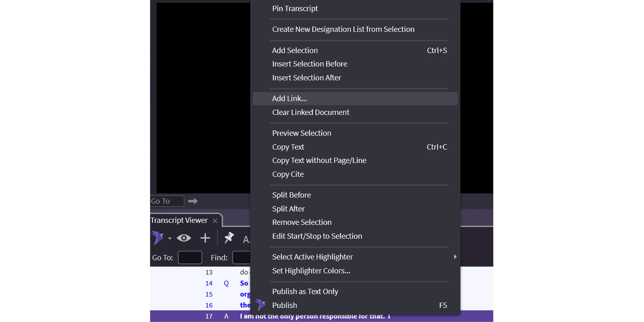Click Create New Designation List from Selection

pos(343,29)
